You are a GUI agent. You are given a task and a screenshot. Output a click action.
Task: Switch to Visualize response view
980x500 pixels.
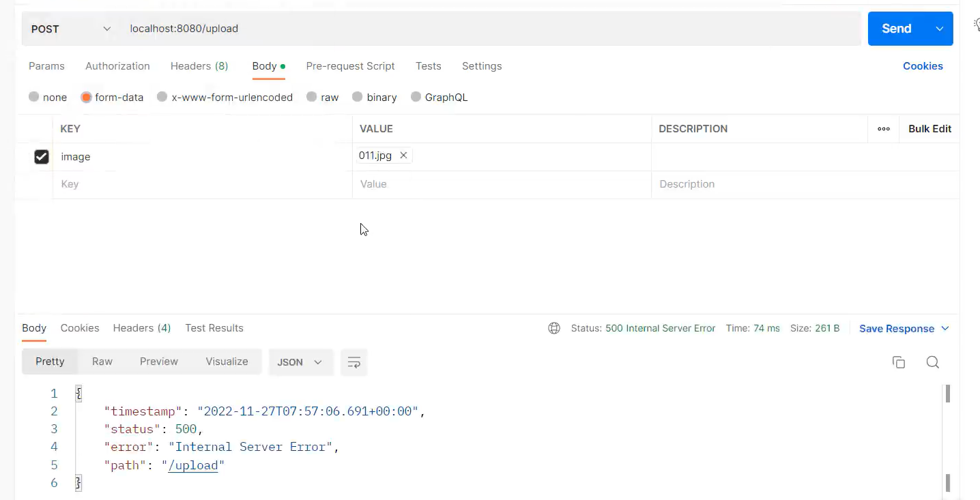[227, 362]
